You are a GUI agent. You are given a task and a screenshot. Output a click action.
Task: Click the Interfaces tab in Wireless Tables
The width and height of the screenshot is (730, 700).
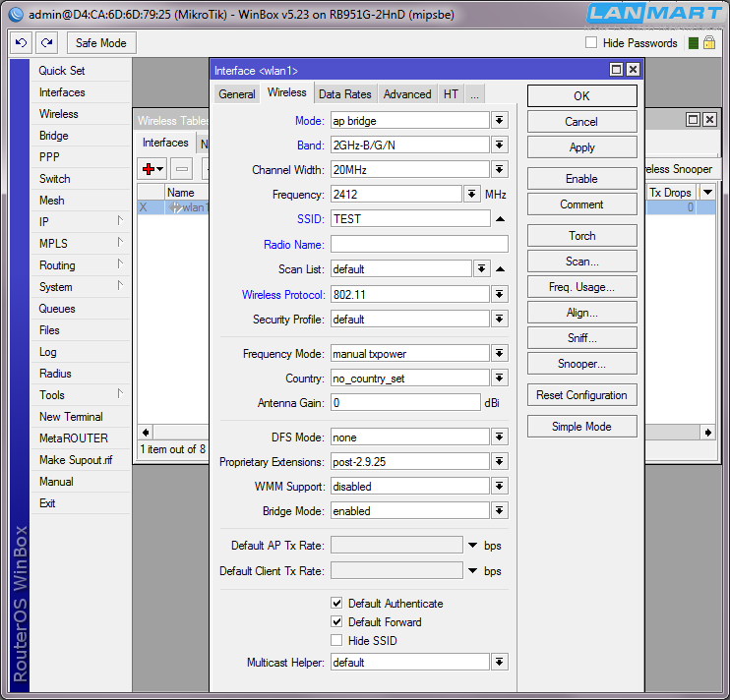pyautogui.click(x=165, y=143)
